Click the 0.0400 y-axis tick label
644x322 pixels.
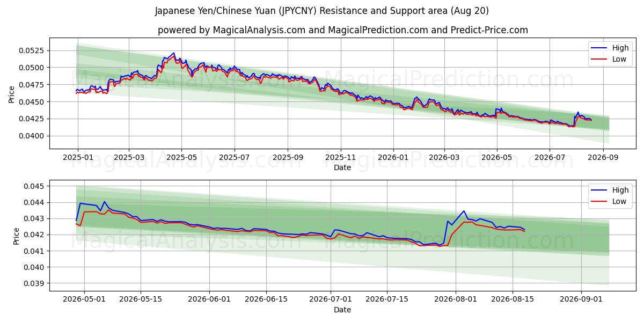(33, 136)
